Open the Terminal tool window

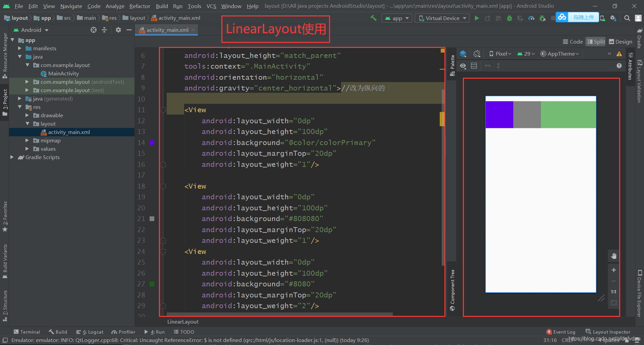(26, 332)
